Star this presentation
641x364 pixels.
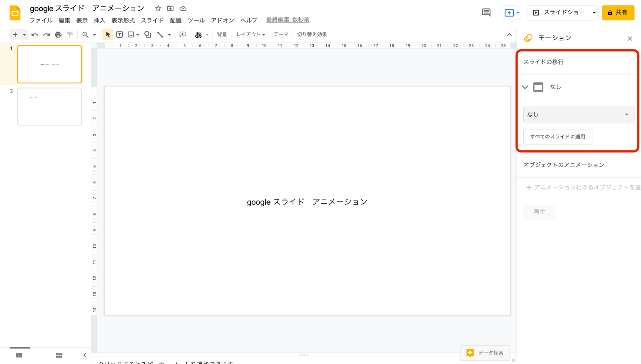click(158, 8)
